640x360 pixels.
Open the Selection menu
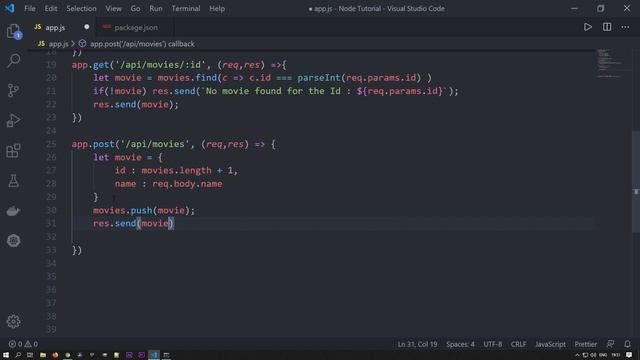(81, 9)
